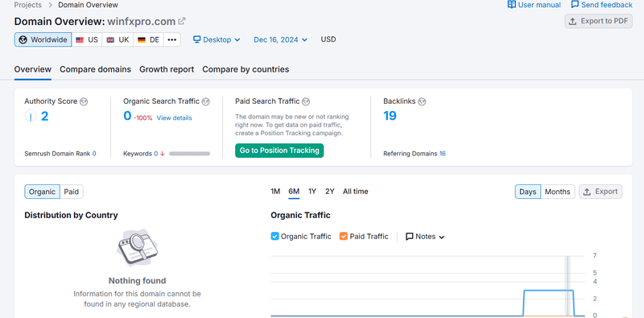The width and height of the screenshot is (644, 318).
Task: Open the User manual link
Action: click(534, 5)
